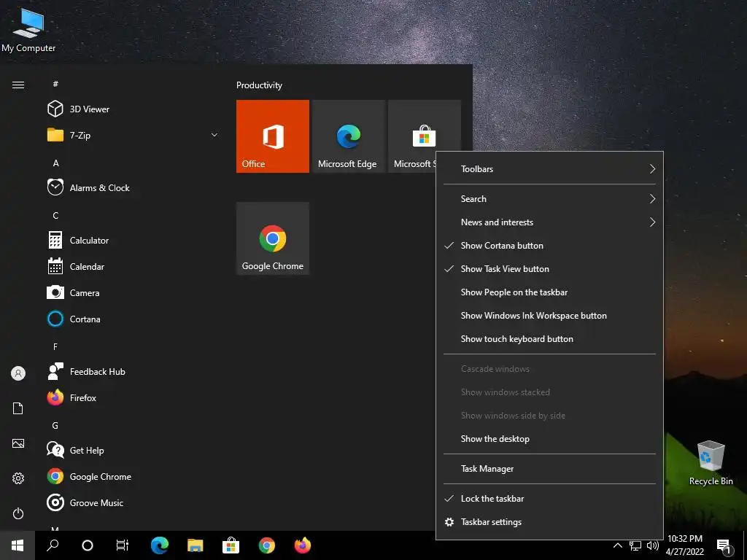Open the Microsoft Edge tile

348,136
